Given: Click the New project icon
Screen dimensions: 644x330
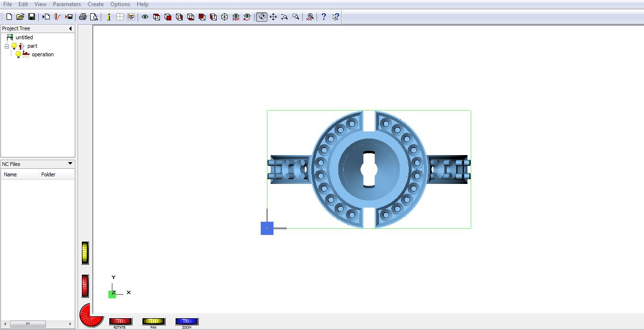Looking at the screenshot, I should tap(9, 17).
